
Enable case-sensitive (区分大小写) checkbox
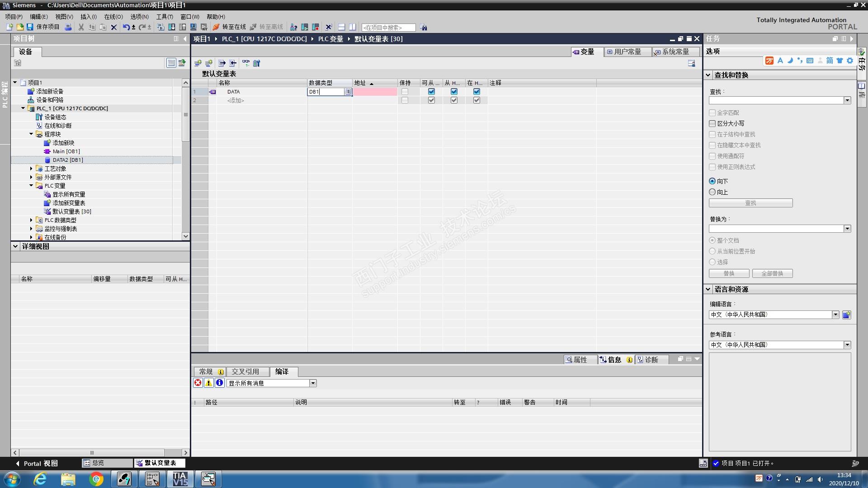point(712,123)
